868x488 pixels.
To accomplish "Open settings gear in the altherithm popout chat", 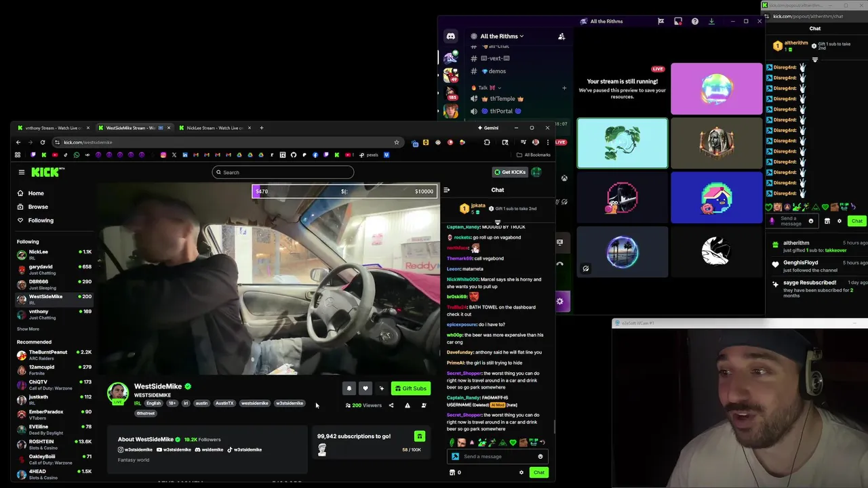I will [x=840, y=221].
